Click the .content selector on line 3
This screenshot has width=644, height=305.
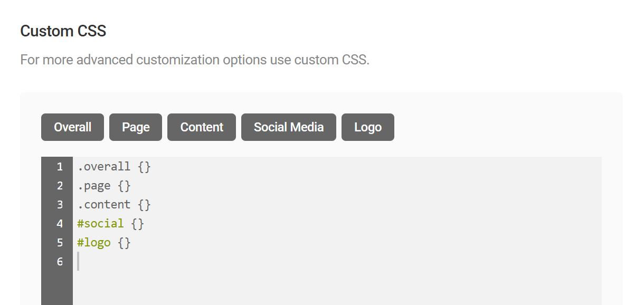(x=104, y=204)
